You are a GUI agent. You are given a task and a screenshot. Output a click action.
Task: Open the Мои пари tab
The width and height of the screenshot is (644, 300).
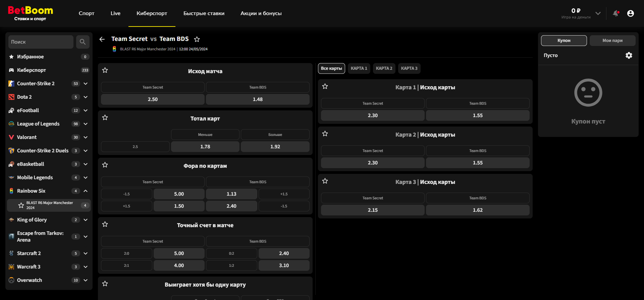click(612, 41)
